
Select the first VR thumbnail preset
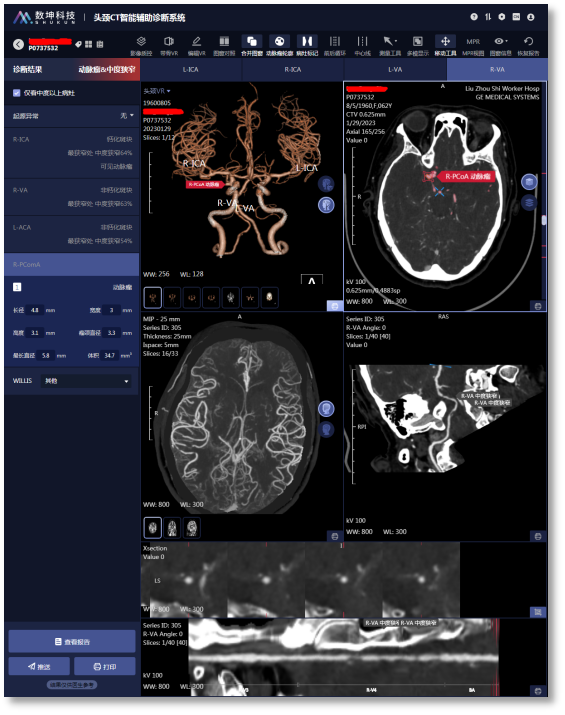pyautogui.click(x=153, y=298)
